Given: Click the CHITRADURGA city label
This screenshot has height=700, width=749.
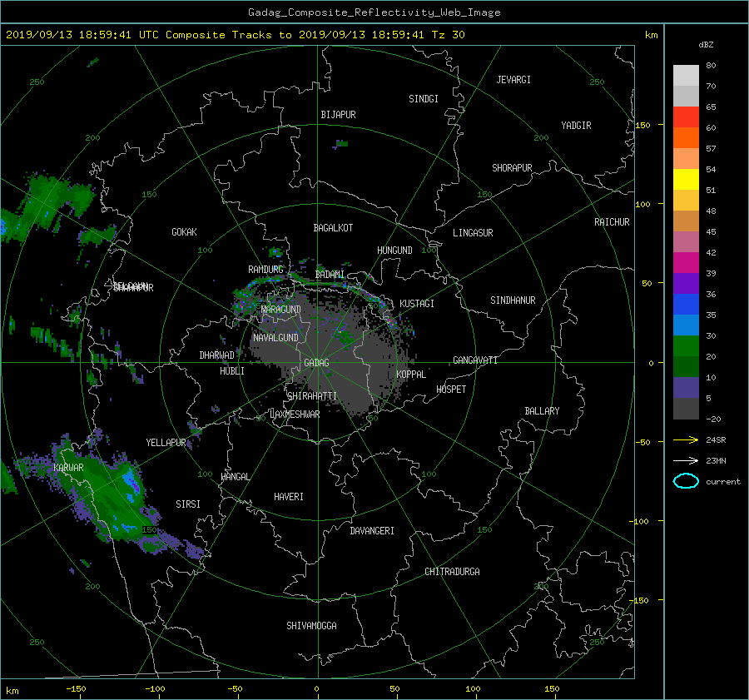Looking at the screenshot, I should pyautogui.click(x=452, y=572).
